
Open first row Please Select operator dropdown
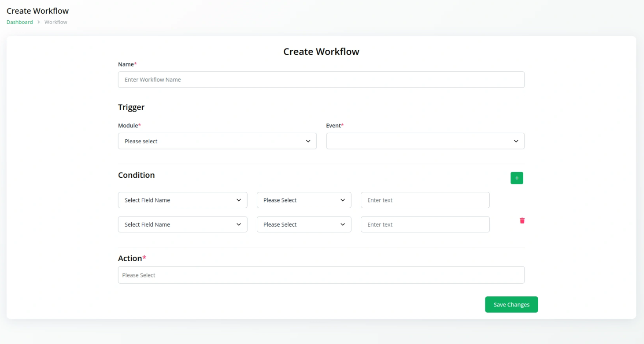tap(304, 200)
